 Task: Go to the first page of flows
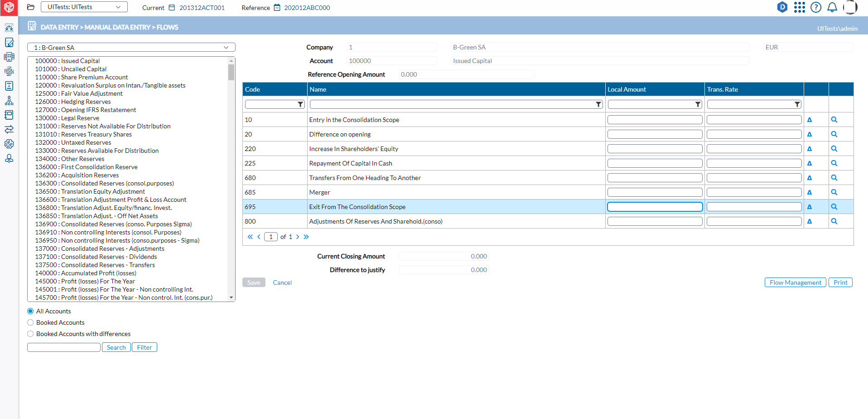[250, 237]
